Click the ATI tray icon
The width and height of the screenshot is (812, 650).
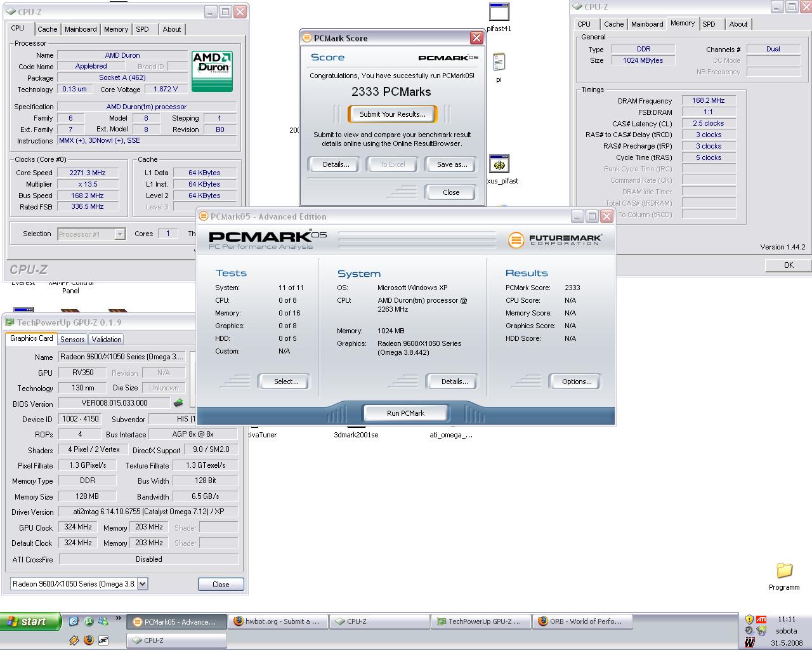click(x=761, y=619)
